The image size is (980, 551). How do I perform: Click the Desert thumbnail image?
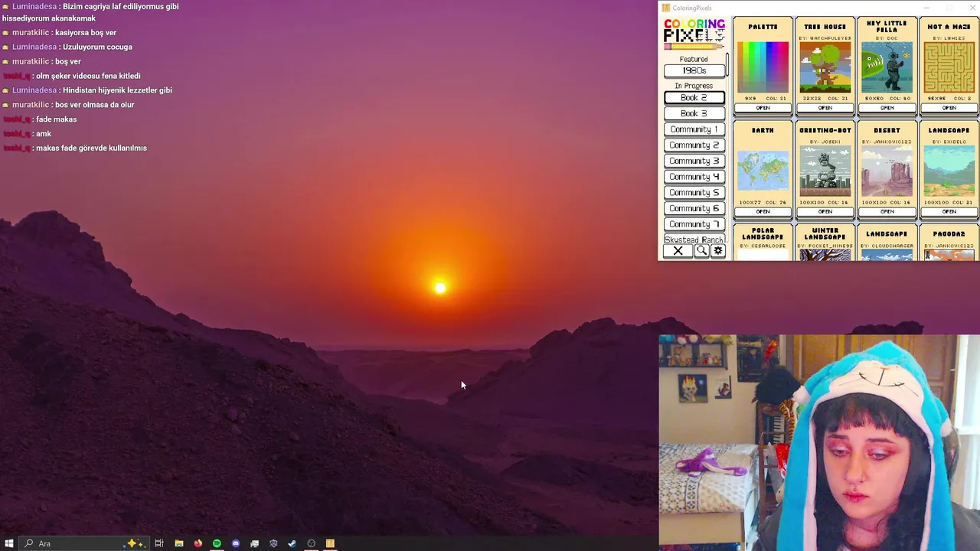(x=887, y=171)
